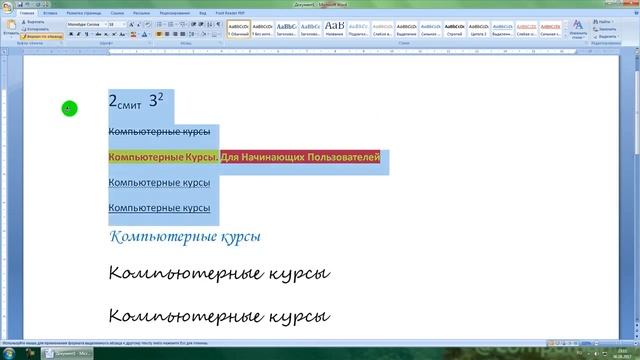Toggle Bold formatting
Screen dimensions: 640x360
pyautogui.click(x=71, y=35)
